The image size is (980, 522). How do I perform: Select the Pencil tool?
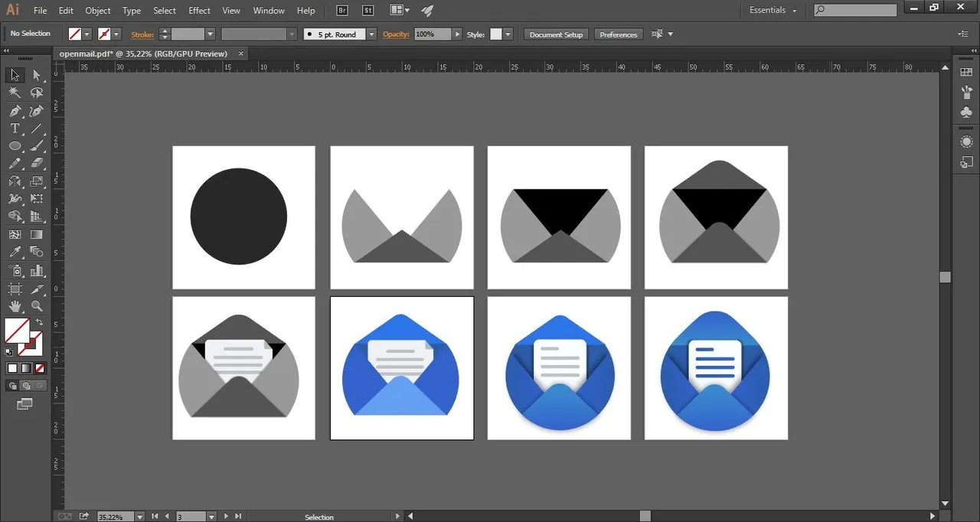15,164
